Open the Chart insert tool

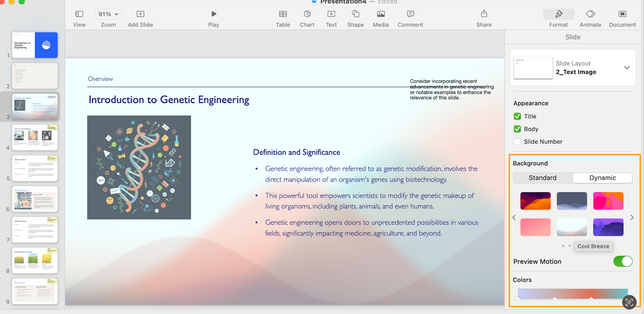tap(307, 14)
